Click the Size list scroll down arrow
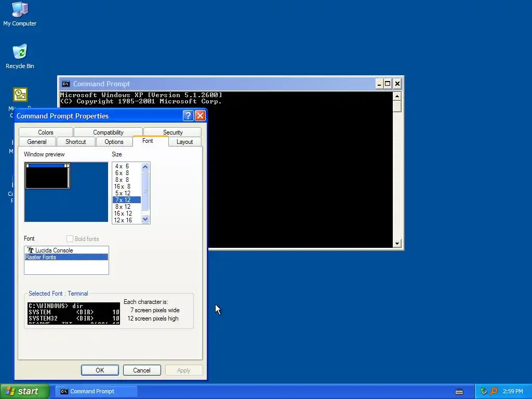This screenshot has width=532, height=399. coord(145,219)
